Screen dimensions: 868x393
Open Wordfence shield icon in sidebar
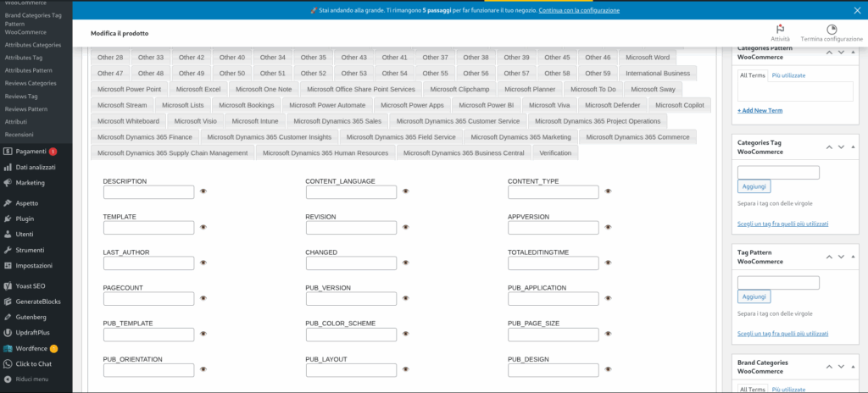click(8, 349)
